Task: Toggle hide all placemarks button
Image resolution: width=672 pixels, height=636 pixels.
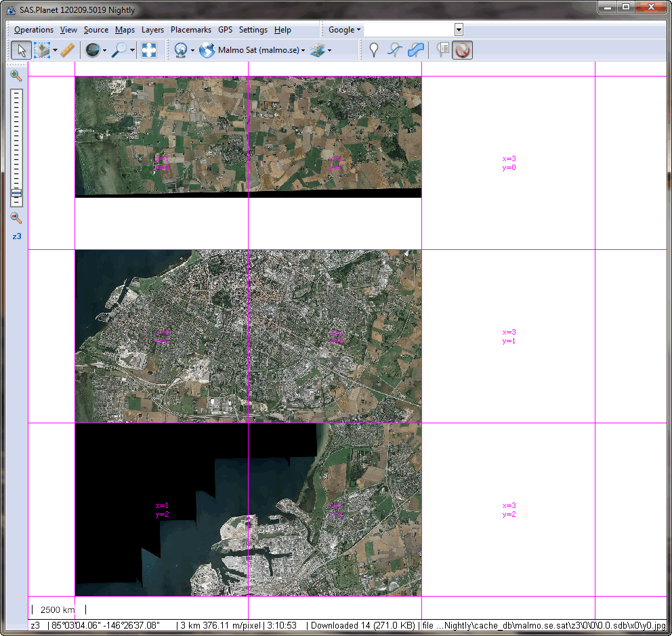Action: tap(463, 50)
